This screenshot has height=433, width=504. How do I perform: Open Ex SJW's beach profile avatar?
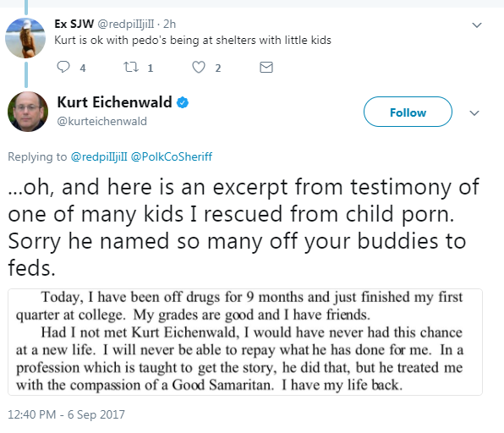(25, 38)
